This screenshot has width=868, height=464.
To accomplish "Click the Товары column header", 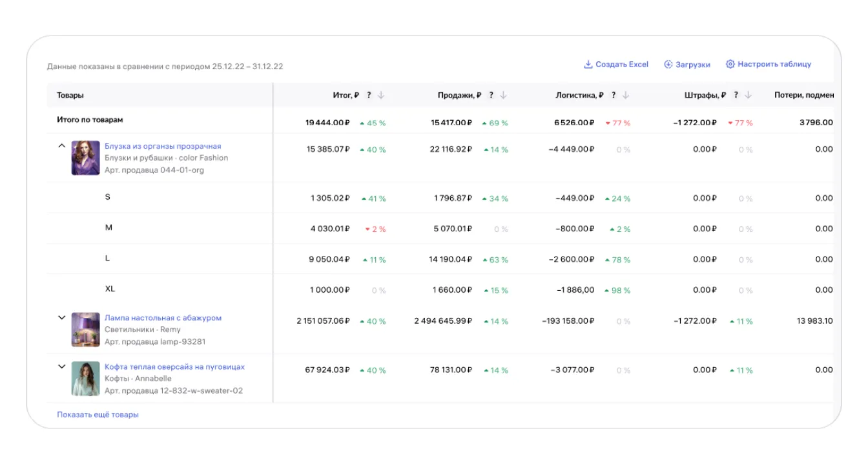I will (x=70, y=95).
